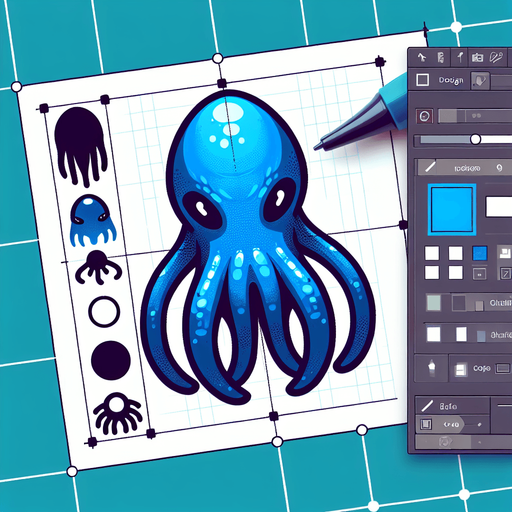512x512 pixels.
Task: Click the Dough label
Action: [451, 80]
